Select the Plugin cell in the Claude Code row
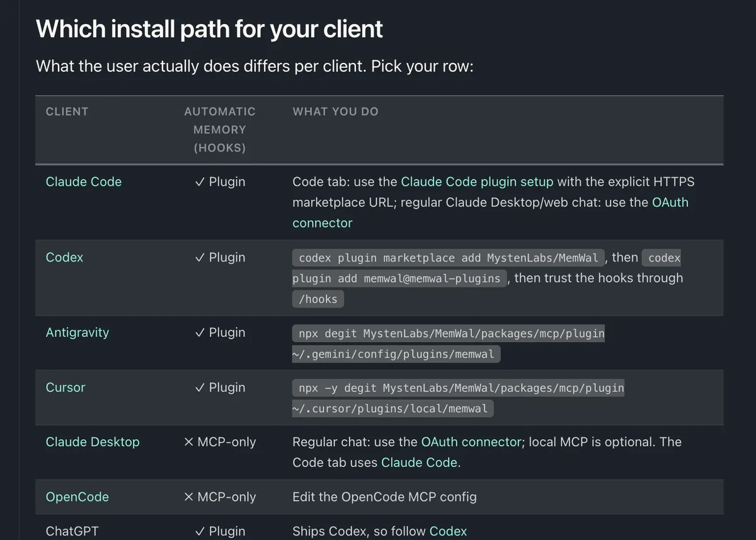This screenshot has width=756, height=540. (220, 181)
